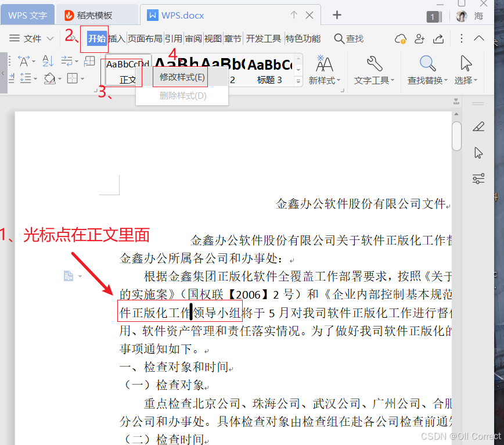Expand the arrow next to 文件
Screen dimensions: 504x445
tap(50, 39)
